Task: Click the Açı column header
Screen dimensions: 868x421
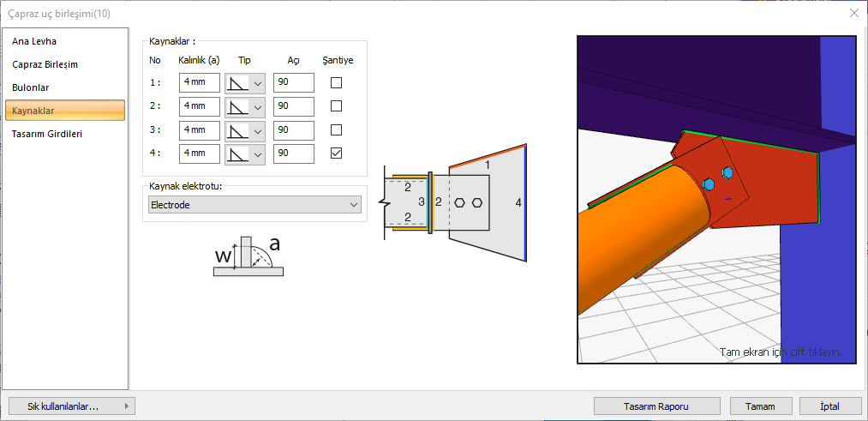Action: click(293, 60)
